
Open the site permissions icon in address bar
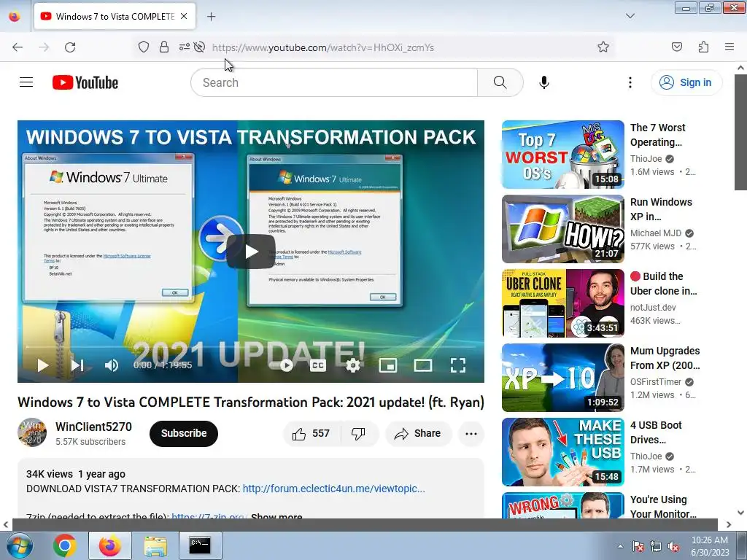[185, 47]
